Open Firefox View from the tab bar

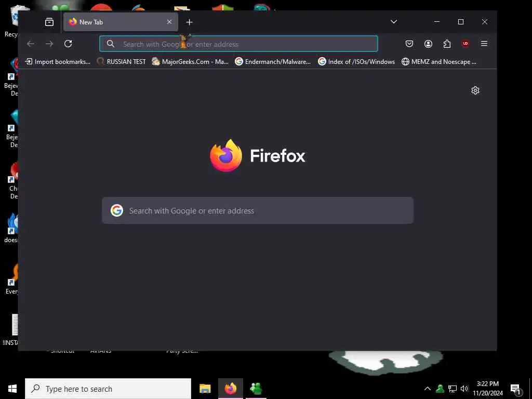(x=49, y=22)
